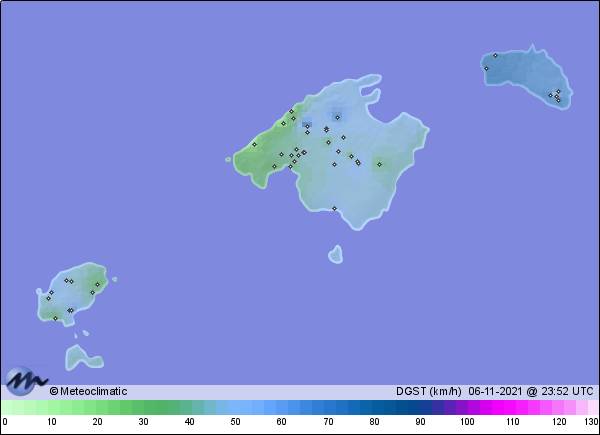Viewport: 600px width, 435px height.
Task: Click the 20 legend value
Action: point(97,422)
